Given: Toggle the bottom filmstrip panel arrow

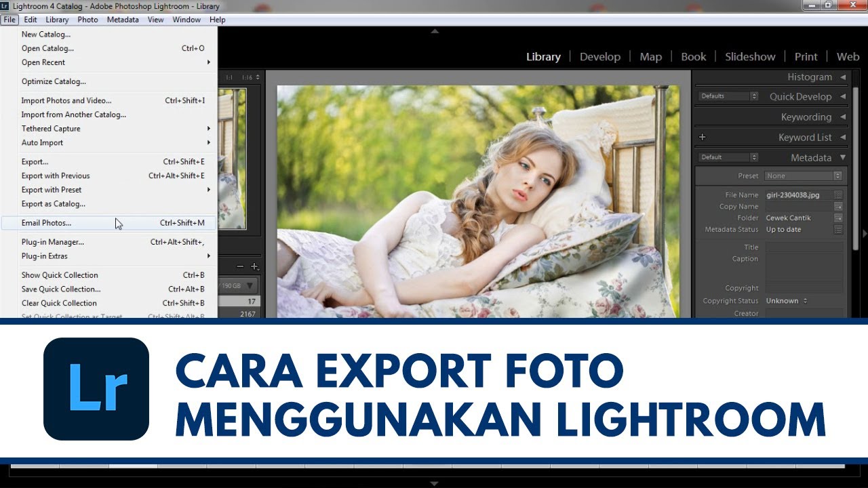Looking at the screenshot, I should (x=435, y=483).
